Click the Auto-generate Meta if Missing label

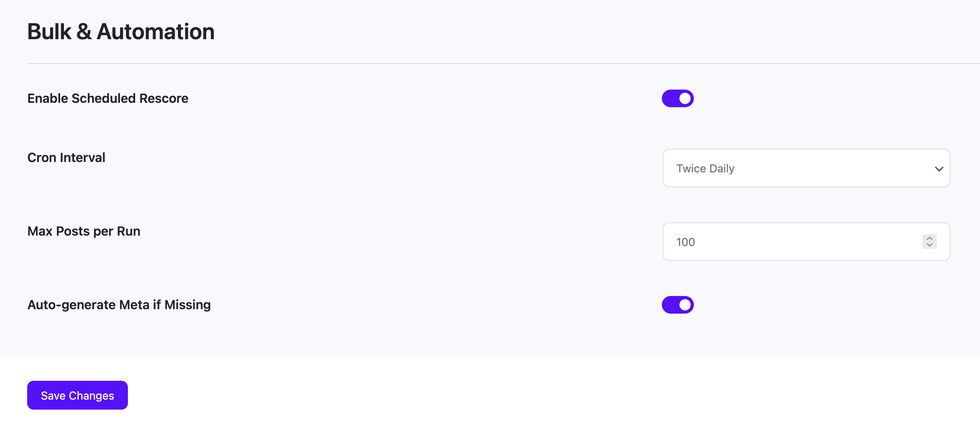(119, 304)
